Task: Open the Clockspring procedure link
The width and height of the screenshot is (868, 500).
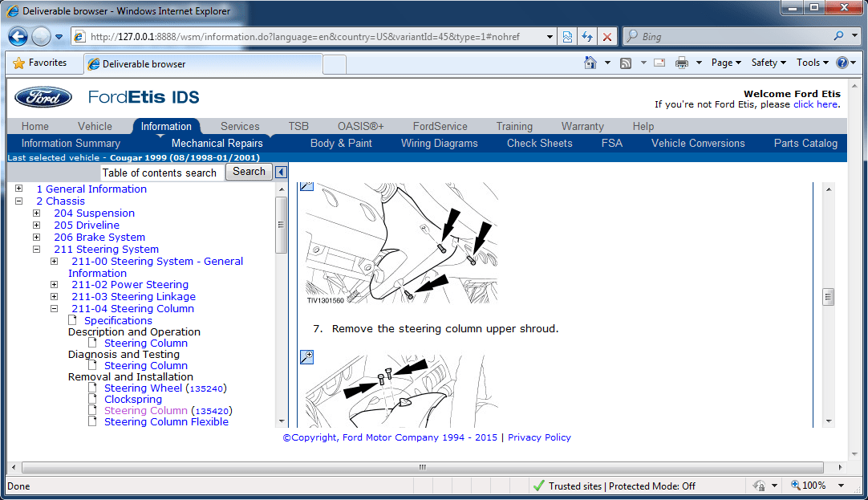Action: point(133,399)
